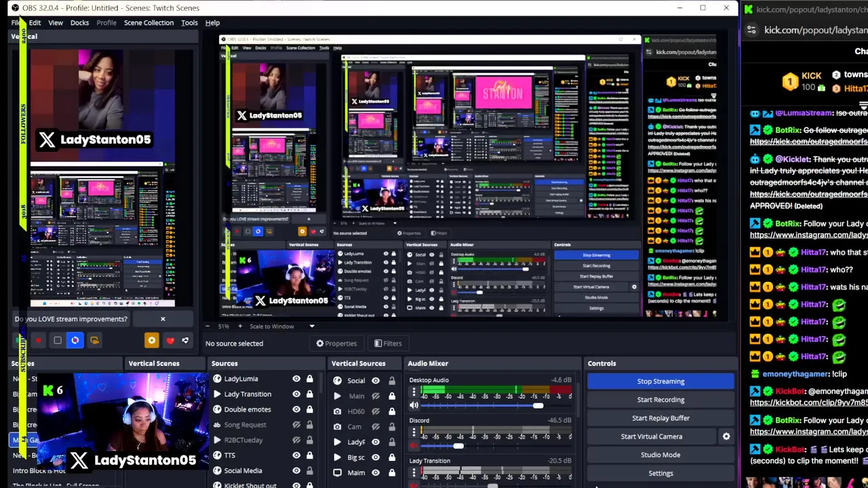Click the Cam video capture icon
Viewport: 868px width, 488px height.
337,427
